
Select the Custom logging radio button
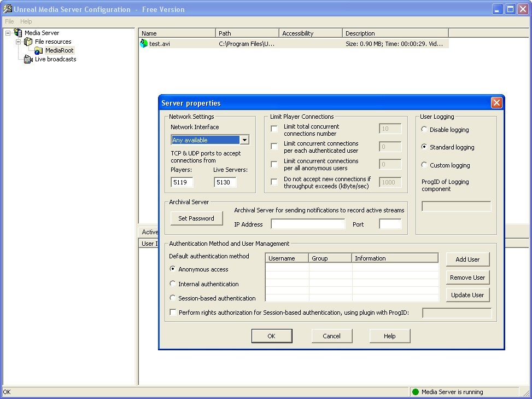pyautogui.click(x=424, y=165)
